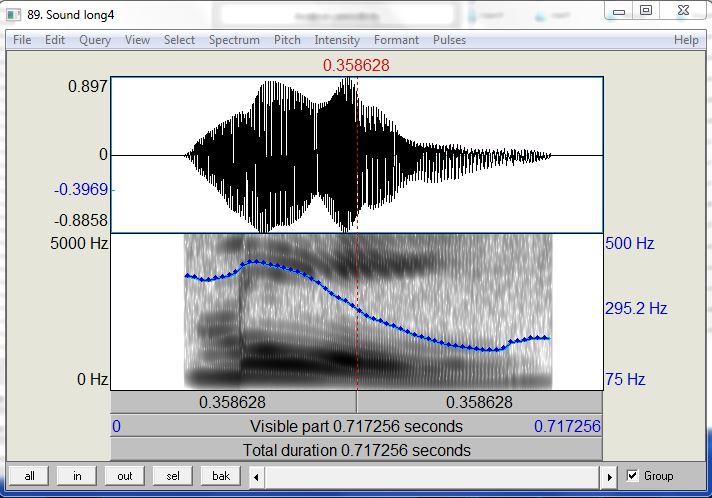Viewport: 712px width, 498px height.
Task: Click the -0.3969 amplitude value label
Action: tap(81, 189)
